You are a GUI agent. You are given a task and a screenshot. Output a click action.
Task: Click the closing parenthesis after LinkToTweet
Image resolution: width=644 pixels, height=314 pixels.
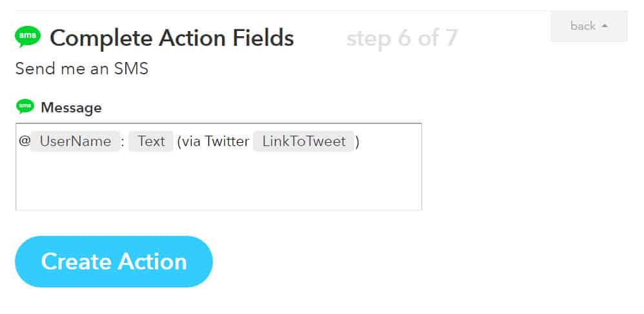pos(357,141)
